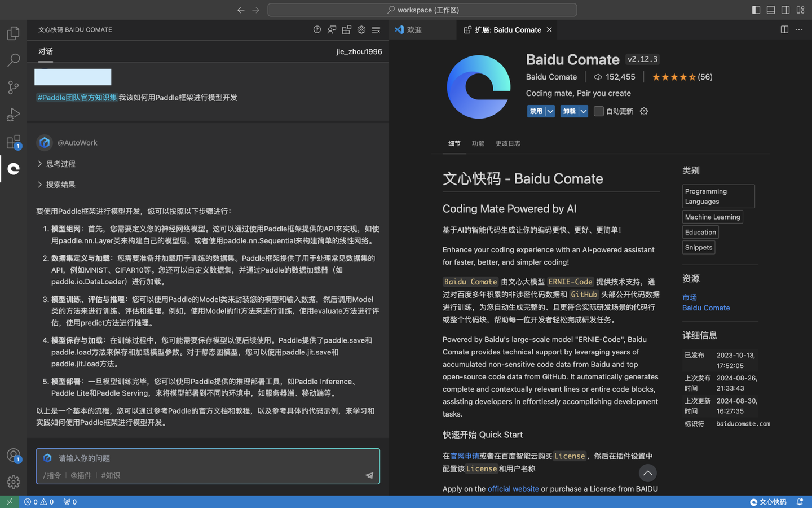
Task: Click the @插件 shortcut in chat input
Action: click(x=81, y=475)
